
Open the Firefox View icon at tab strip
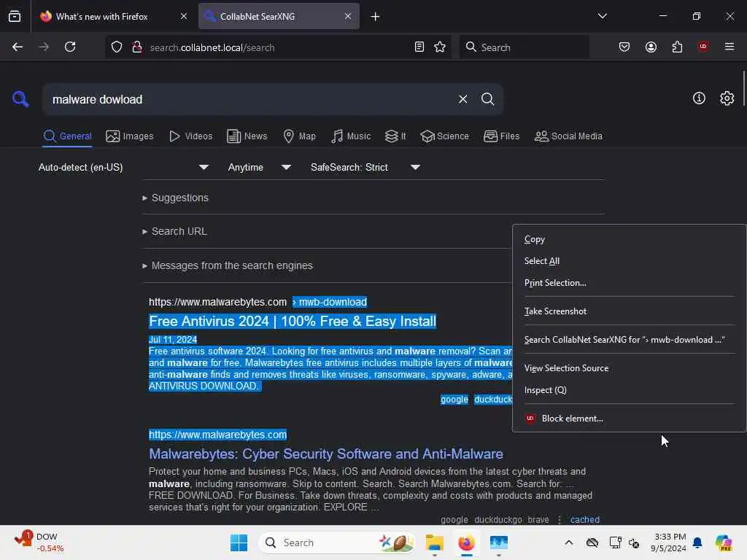[15, 16]
